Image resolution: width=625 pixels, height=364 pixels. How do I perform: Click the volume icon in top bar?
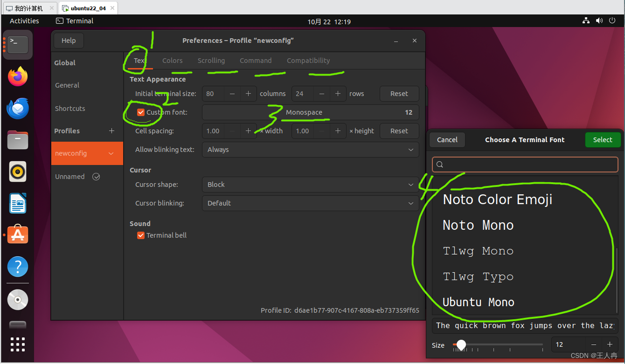(599, 21)
